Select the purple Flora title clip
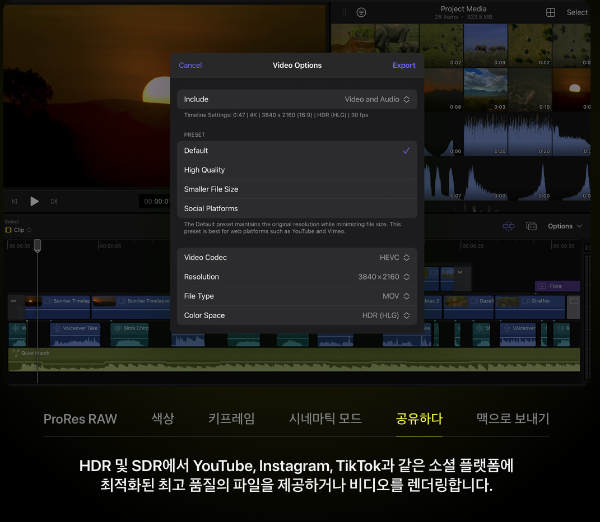Image resolution: width=600 pixels, height=522 pixels. pos(557,286)
